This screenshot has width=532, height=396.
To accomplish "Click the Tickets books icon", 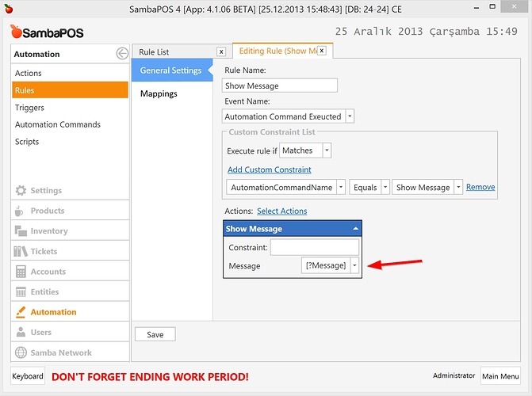I will click(x=21, y=251).
